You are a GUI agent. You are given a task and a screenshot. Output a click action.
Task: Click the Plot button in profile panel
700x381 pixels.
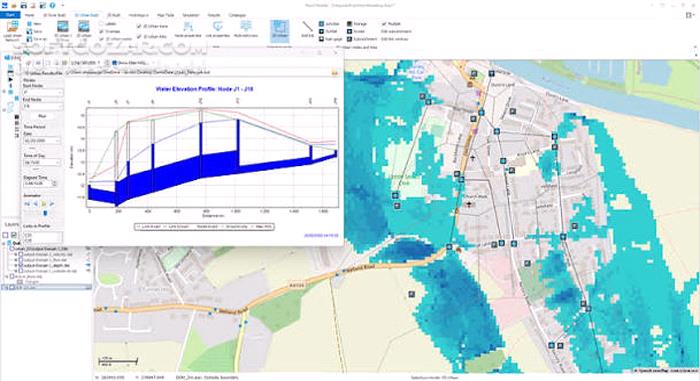point(42,116)
